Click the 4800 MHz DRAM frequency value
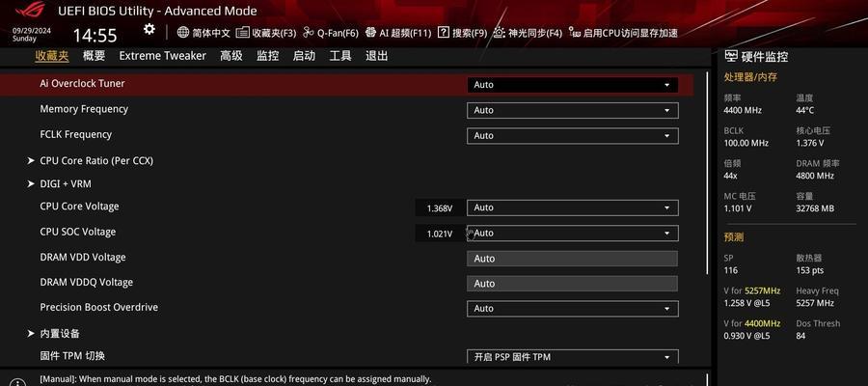The width and height of the screenshot is (868, 386). [815, 176]
